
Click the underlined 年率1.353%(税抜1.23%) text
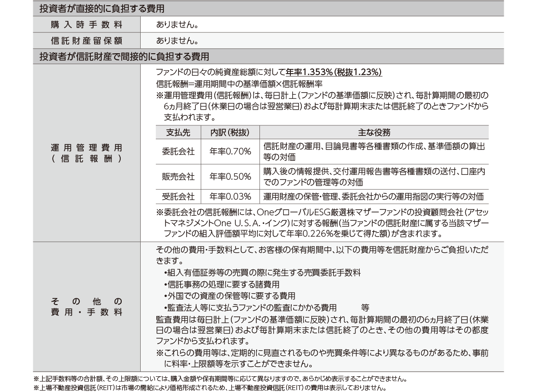pyautogui.click(x=334, y=73)
